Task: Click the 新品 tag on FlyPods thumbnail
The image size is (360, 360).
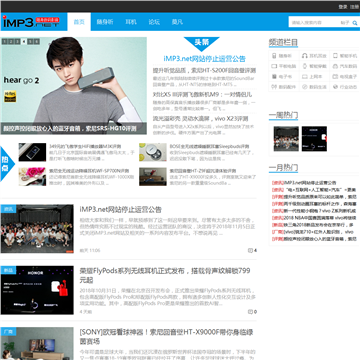Action: tap(8, 270)
